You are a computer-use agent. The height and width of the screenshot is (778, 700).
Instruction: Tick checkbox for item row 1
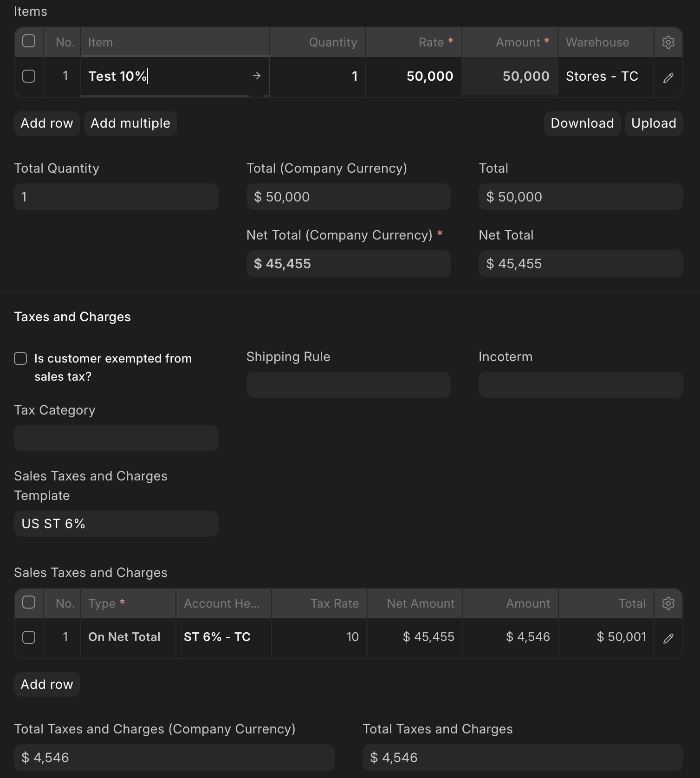29,76
